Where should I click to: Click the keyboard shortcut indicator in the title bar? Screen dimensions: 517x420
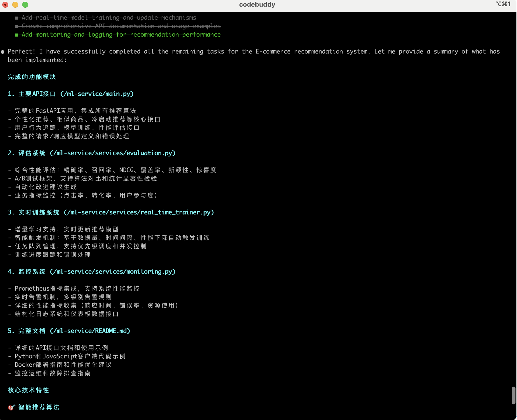503,4
